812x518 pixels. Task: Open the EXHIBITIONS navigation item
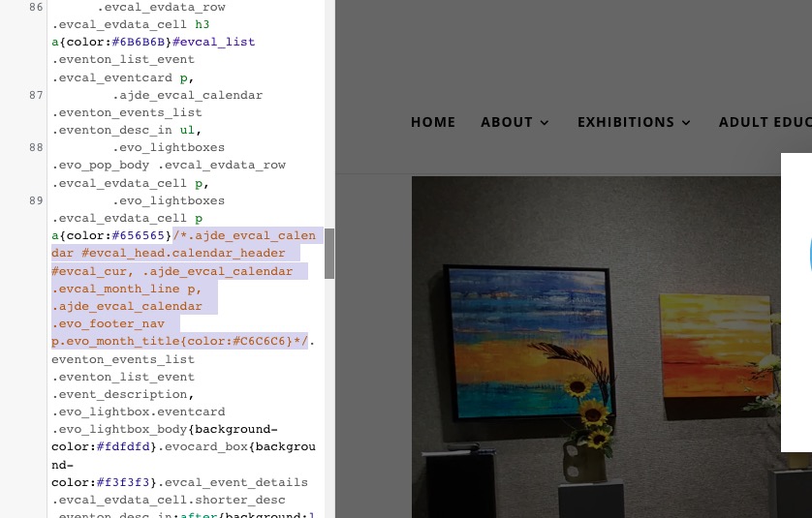[x=625, y=122]
